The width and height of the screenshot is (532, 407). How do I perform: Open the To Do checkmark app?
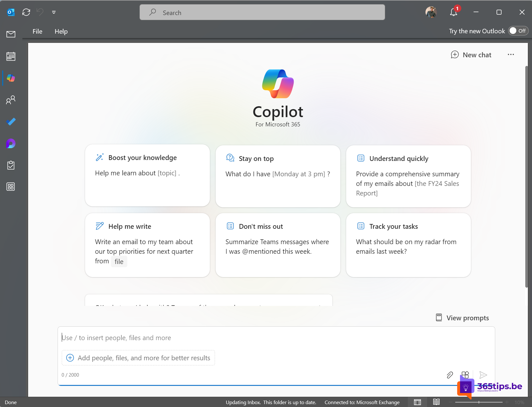click(x=11, y=122)
